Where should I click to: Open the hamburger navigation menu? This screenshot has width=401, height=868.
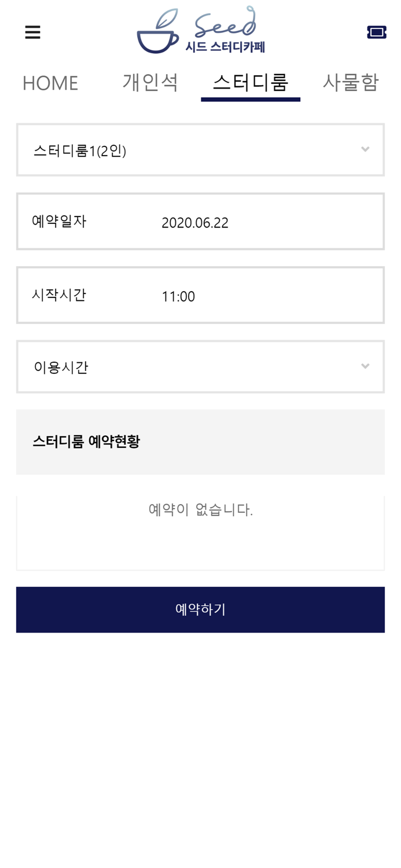coord(33,32)
